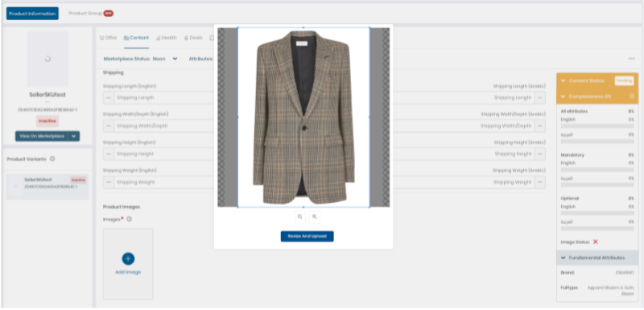The width and height of the screenshot is (644, 310).
Task: Click the Inactive badge below product ID
Action: click(47, 121)
